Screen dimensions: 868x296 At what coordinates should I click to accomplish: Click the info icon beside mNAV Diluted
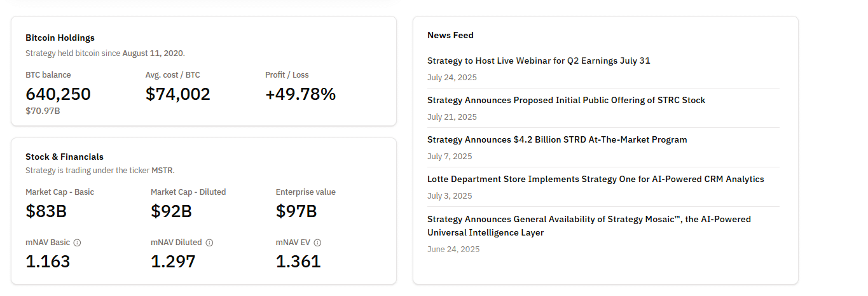point(209,243)
